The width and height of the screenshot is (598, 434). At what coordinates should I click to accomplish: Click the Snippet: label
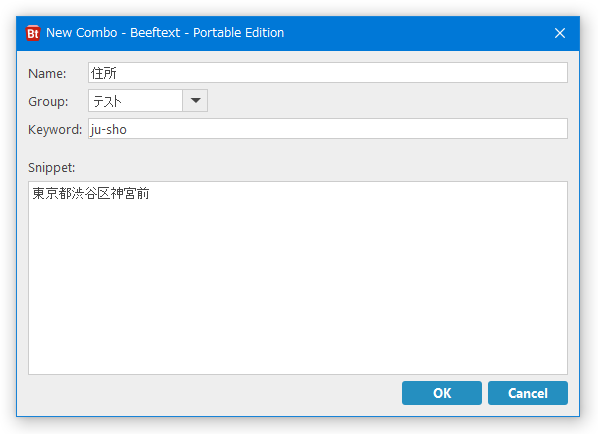pyautogui.click(x=51, y=167)
